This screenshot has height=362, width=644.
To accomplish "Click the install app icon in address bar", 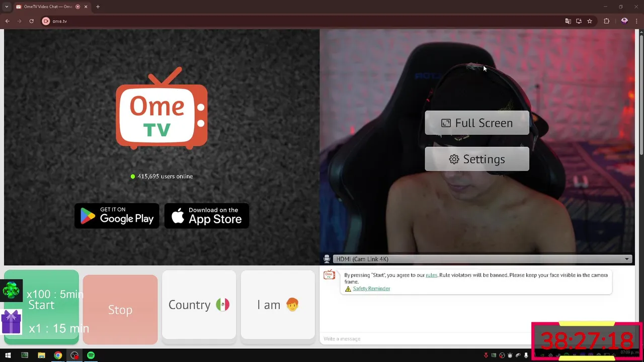I will click(x=579, y=21).
